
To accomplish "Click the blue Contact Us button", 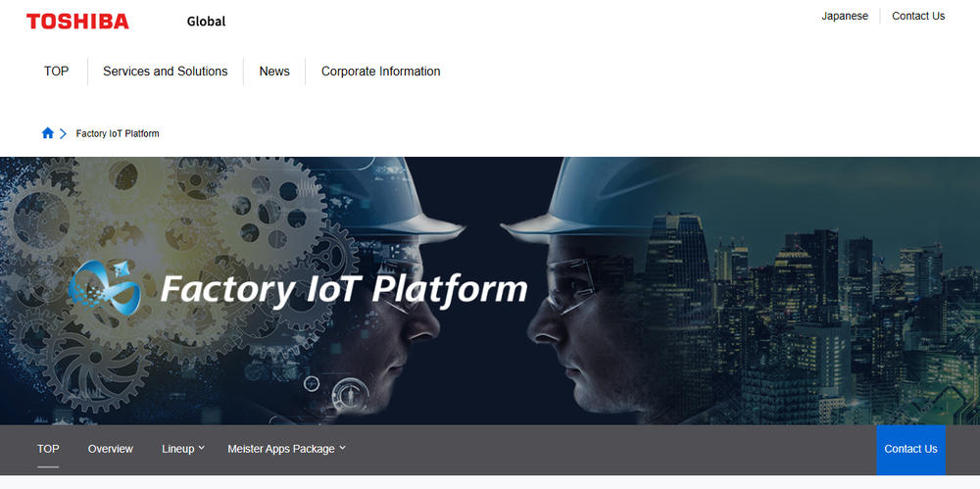I will (x=910, y=450).
